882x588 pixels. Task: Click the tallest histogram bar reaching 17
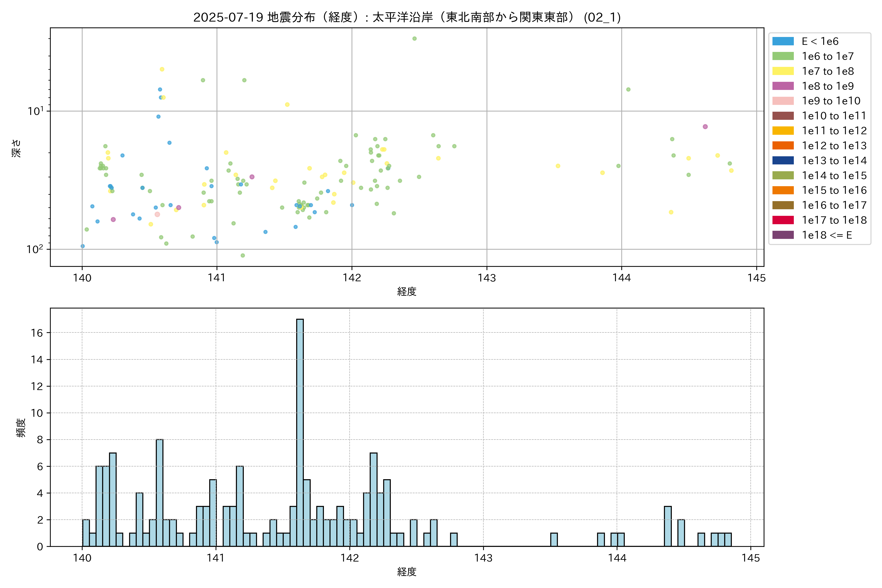click(x=300, y=431)
